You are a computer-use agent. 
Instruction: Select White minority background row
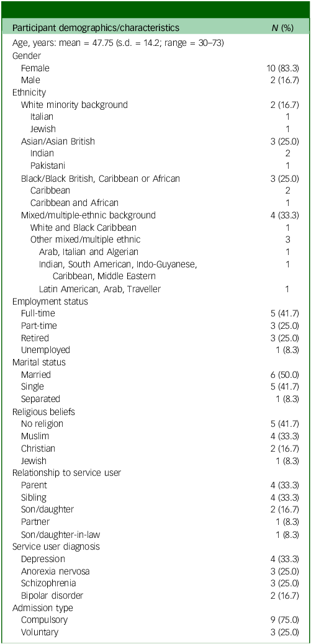155,105
